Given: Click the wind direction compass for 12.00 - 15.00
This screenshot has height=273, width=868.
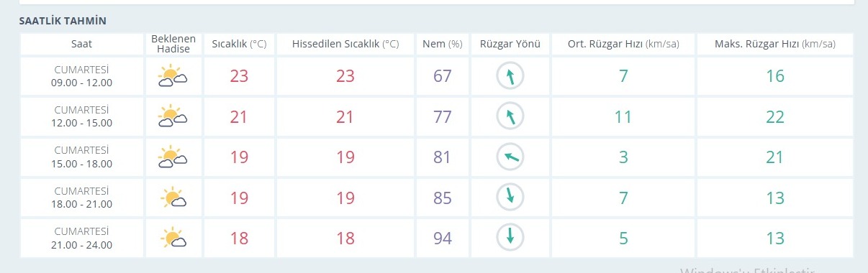Looking at the screenshot, I should 510,116.
